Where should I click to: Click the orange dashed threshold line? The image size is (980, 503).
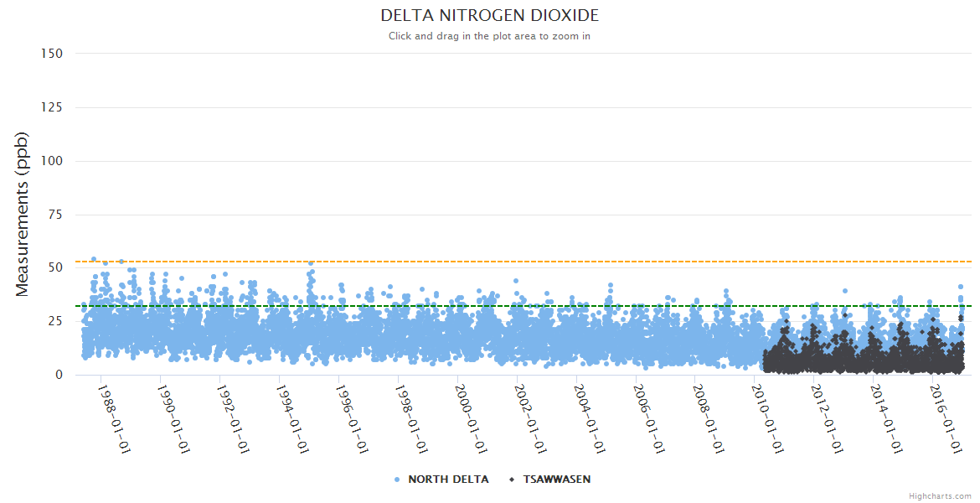coord(586,262)
